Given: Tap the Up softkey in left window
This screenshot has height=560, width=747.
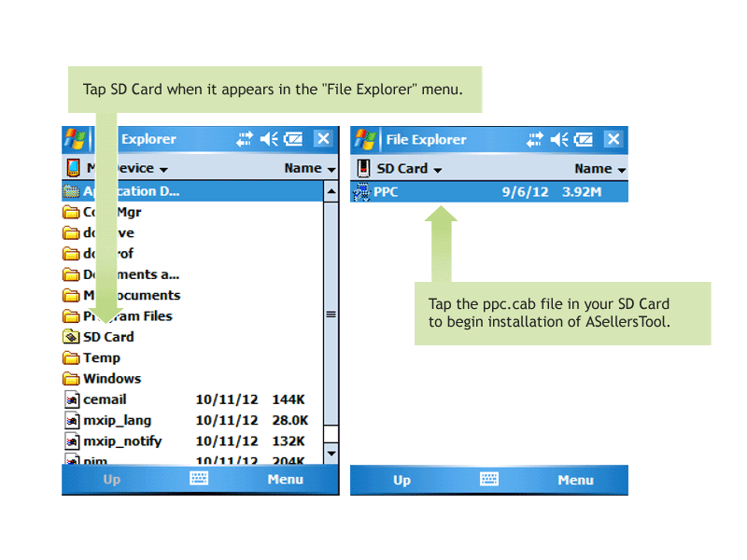Looking at the screenshot, I should point(112,480).
